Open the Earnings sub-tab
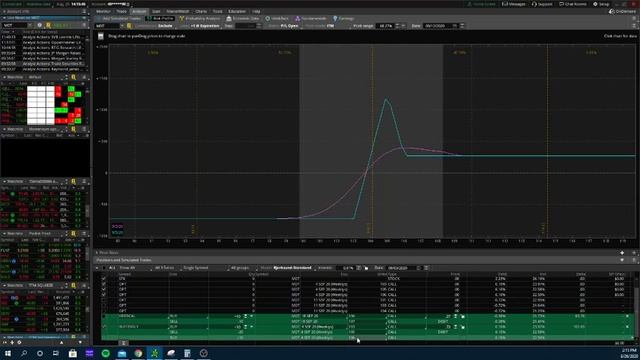This screenshot has height=360, width=640. point(344,18)
